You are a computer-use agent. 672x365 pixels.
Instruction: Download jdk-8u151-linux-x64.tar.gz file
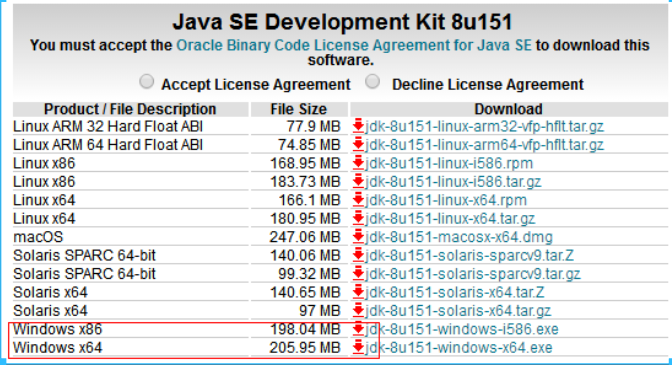450,218
